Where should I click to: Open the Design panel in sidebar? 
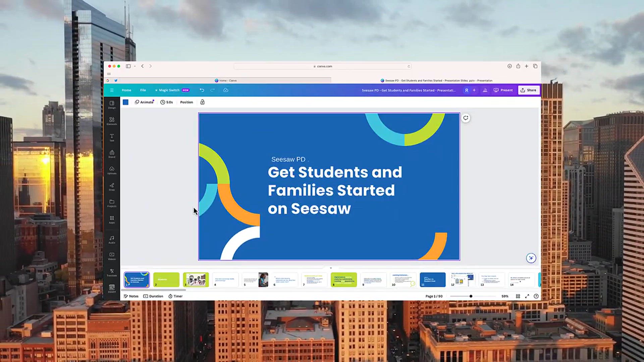[x=112, y=105]
